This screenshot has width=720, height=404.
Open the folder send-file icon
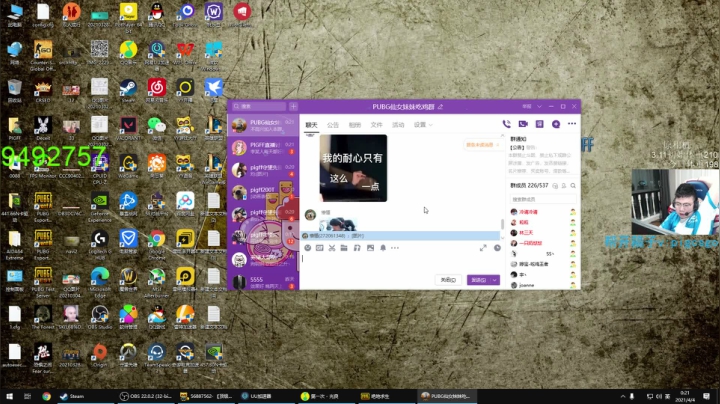click(344, 248)
